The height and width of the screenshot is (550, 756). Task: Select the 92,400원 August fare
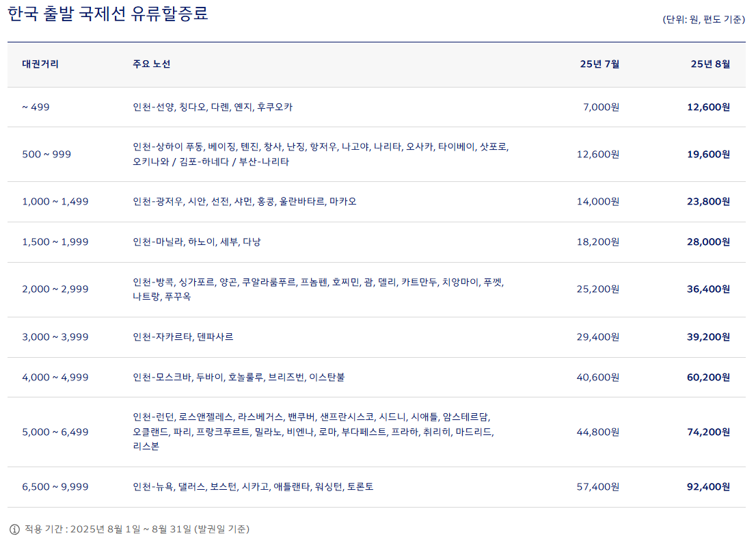[708, 487]
